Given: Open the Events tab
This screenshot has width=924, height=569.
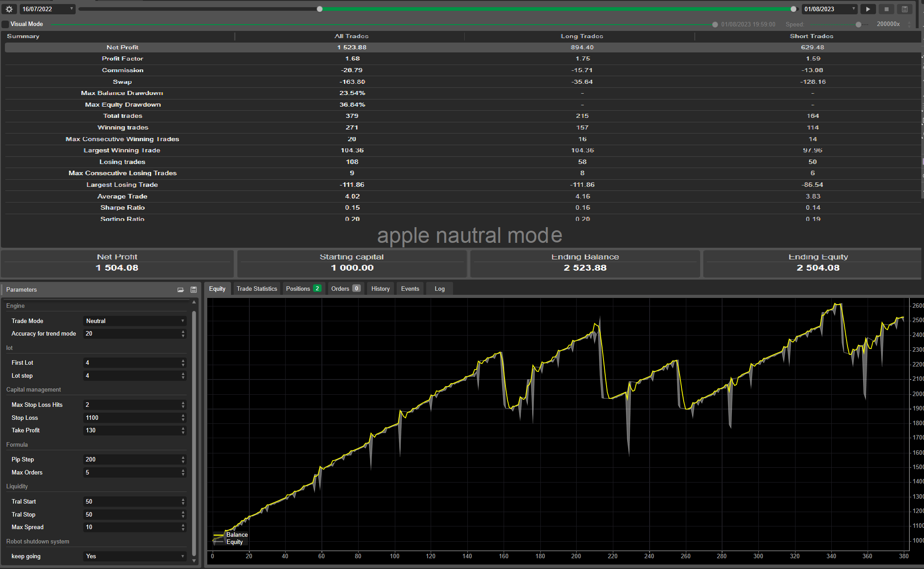Looking at the screenshot, I should [x=410, y=289].
